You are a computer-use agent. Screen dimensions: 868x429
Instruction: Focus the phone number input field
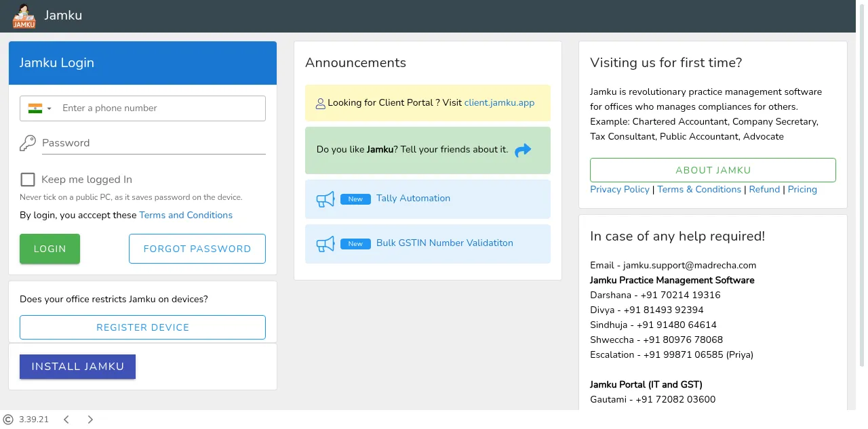(160, 108)
